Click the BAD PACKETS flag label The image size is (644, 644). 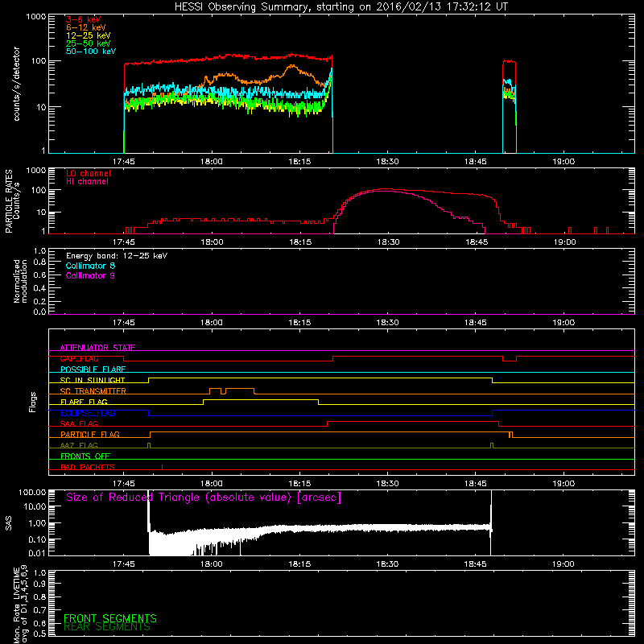88,467
